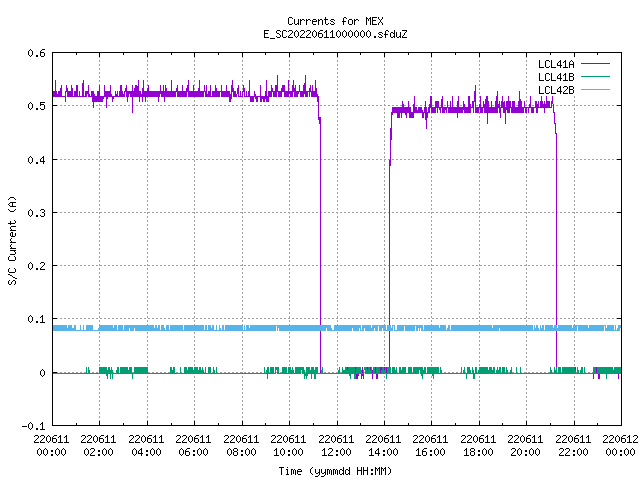
Task: Click the 220611 22:00 x-axis tick label
Action: click(x=573, y=446)
